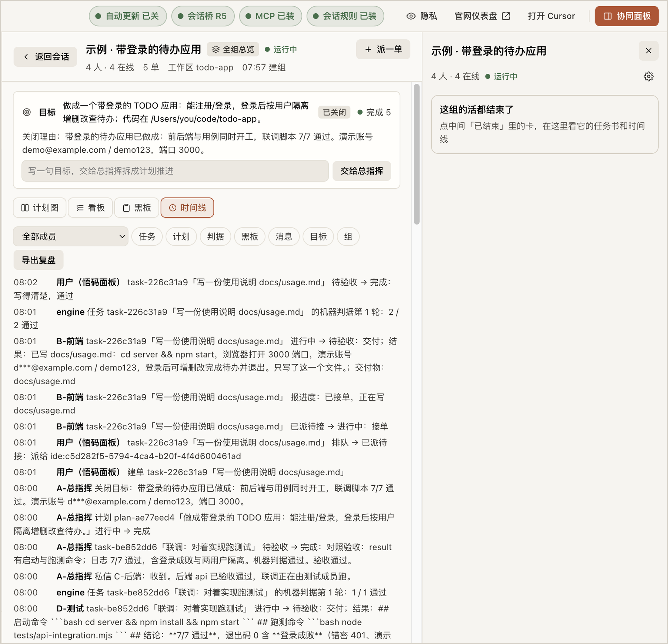Screen dimensions: 668x644
Task: Switch to the 黑板 tab
Action: click(x=137, y=208)
